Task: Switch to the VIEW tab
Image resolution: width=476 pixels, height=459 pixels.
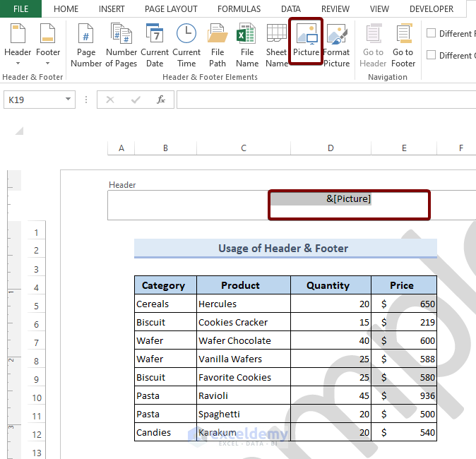Action: click(x=379, y=8)
